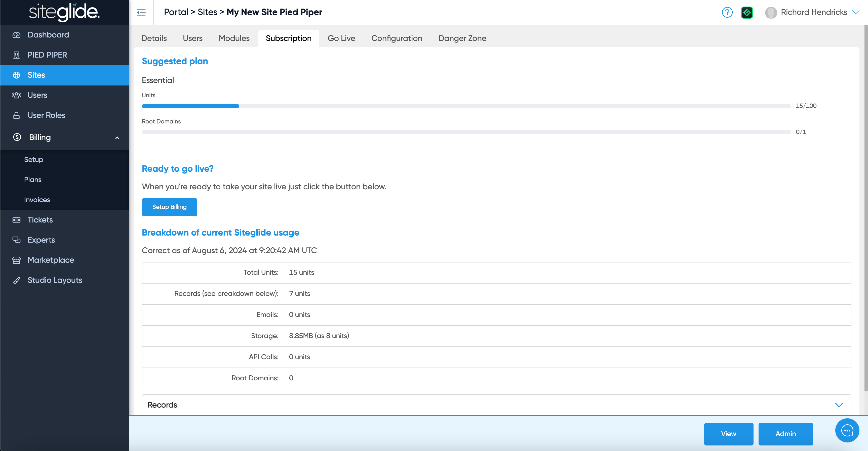Click the 15/100 units value
868x451 pixels.
pos(806,106)
